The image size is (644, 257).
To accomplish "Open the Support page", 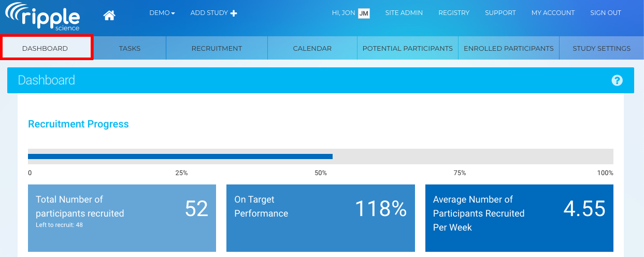I will (x=500, y=13).
